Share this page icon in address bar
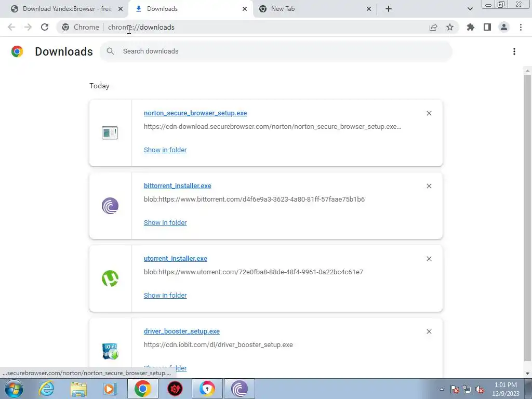 pyautogui.click(x=433, y=27)
